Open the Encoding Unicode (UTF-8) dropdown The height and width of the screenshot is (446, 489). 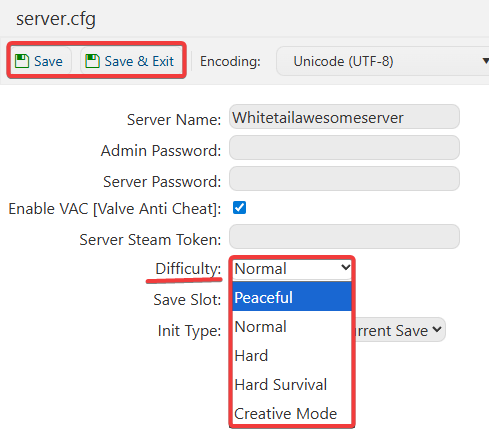point(383,61)
